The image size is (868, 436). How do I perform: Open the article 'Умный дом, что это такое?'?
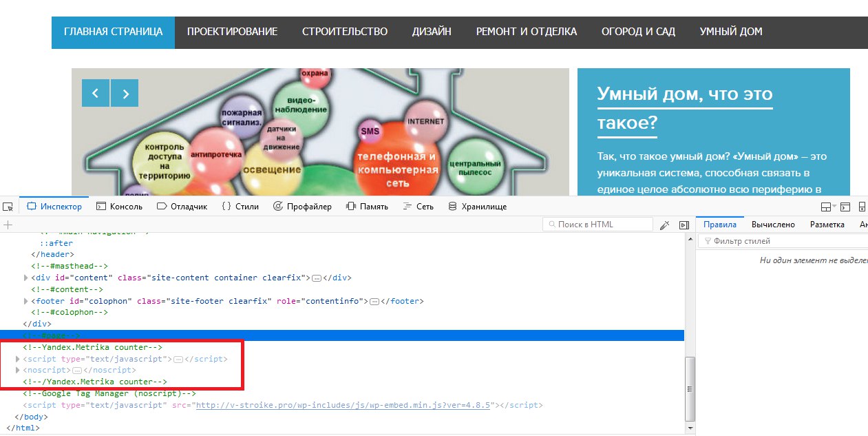[x=685, y=108]
